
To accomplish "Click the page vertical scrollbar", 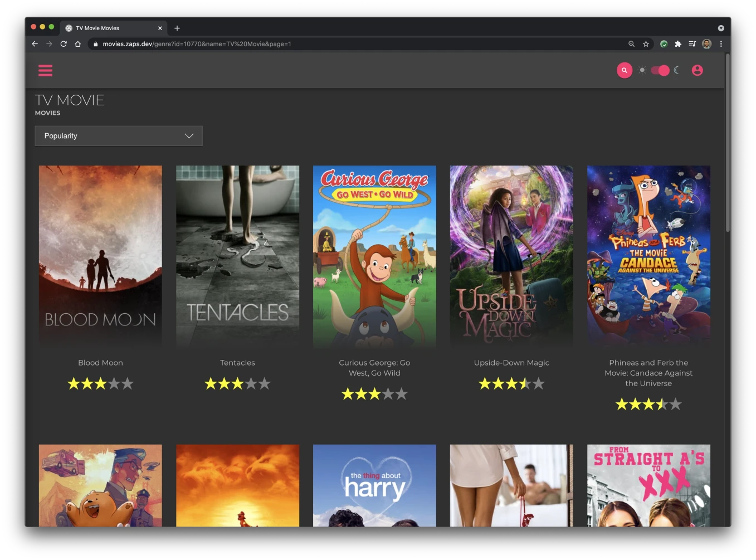I will [x=728, y=143].
